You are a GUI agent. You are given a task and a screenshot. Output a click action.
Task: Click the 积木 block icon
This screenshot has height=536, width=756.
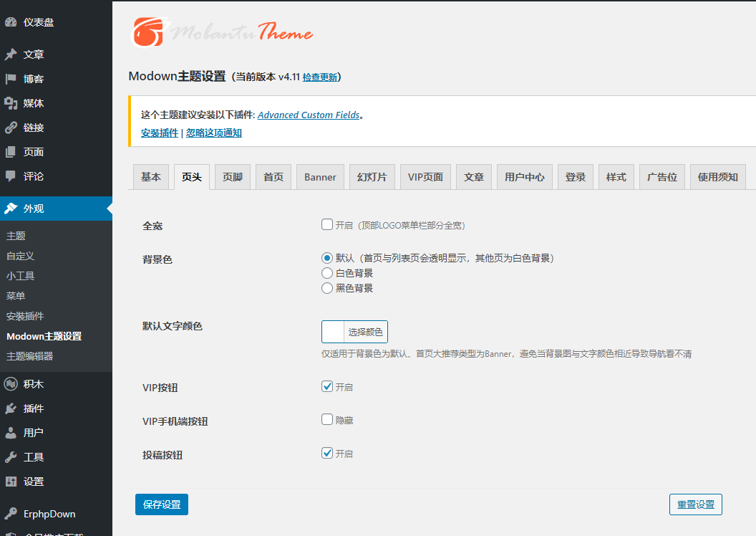coord(11,384)
